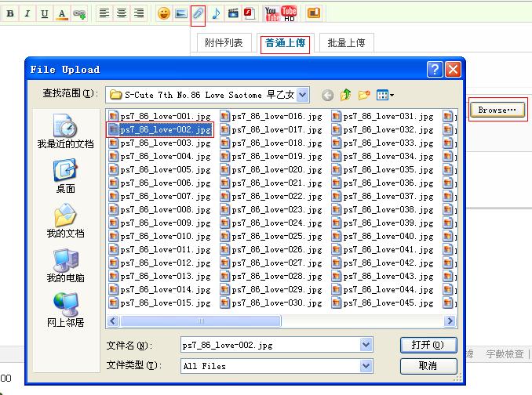Click the 打开 button
The height and width of the screenshot is (395, 532).
pyautogui.click(x=428, y=345)
